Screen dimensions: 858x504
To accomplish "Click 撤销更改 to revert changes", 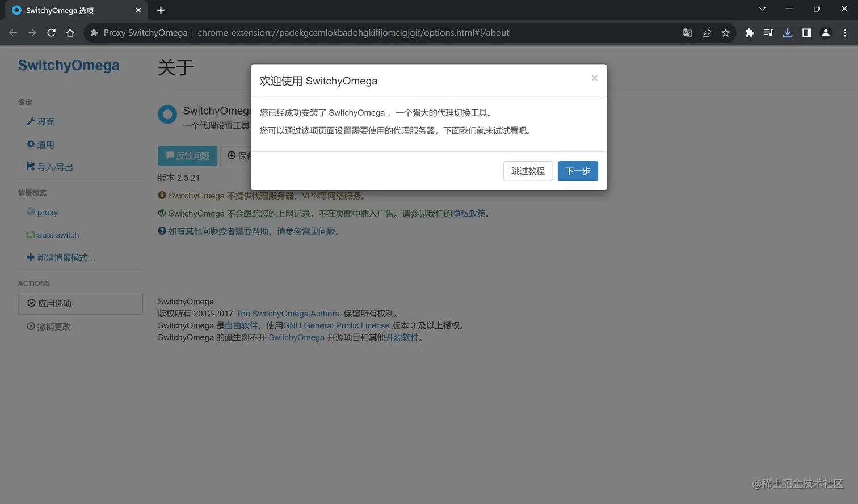I will (x=49, y=327).
